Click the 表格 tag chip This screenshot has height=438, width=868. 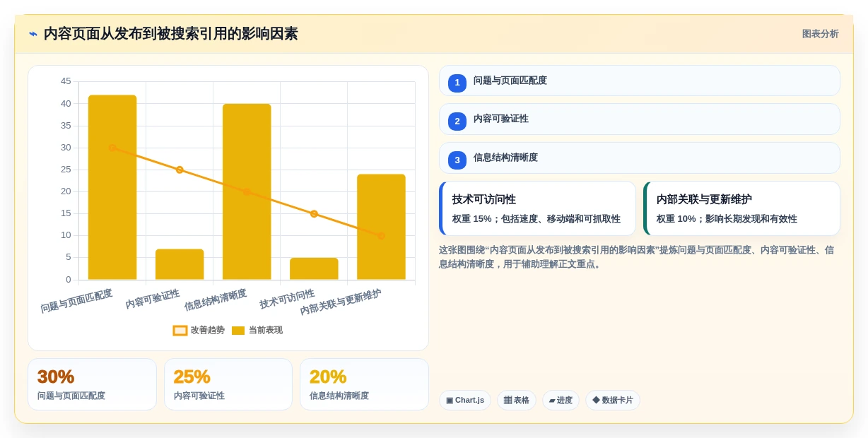coord(517,401)
